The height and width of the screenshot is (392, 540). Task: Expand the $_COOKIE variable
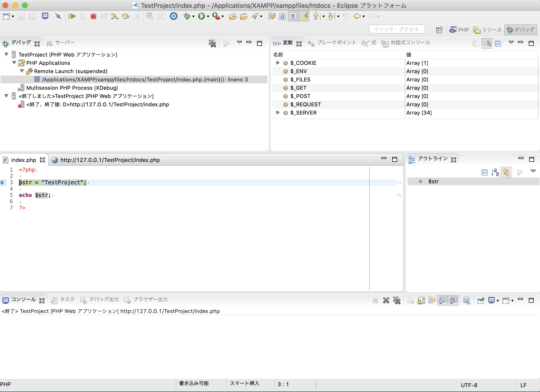(278, 63)
